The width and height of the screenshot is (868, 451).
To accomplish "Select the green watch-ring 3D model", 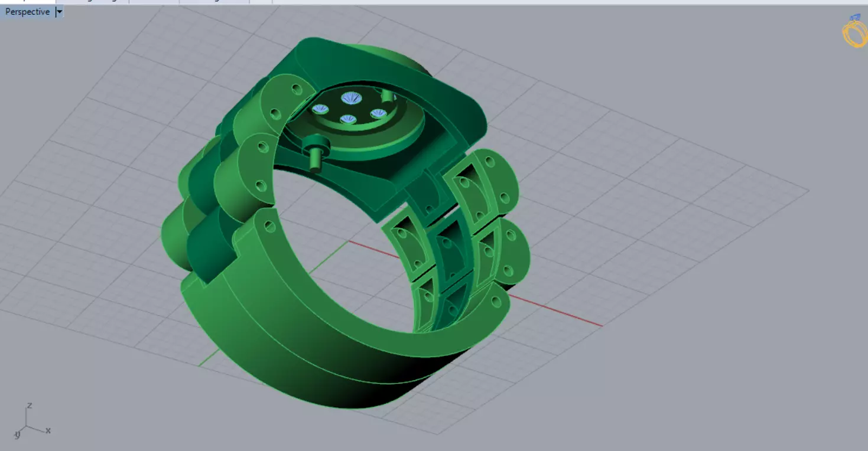I will click(x=345, y=223).
